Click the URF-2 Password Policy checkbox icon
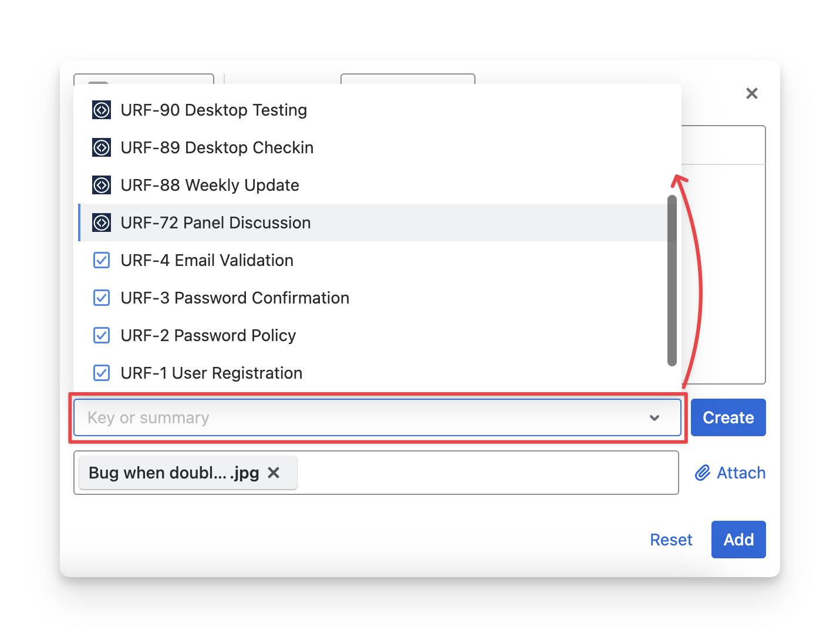 102,335
